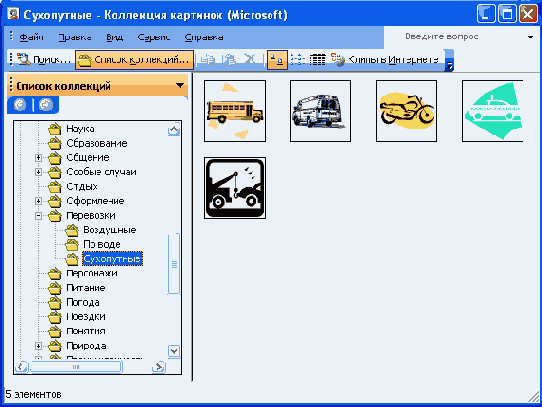Open the help question dropdown arrow

[x=530, y=37]
